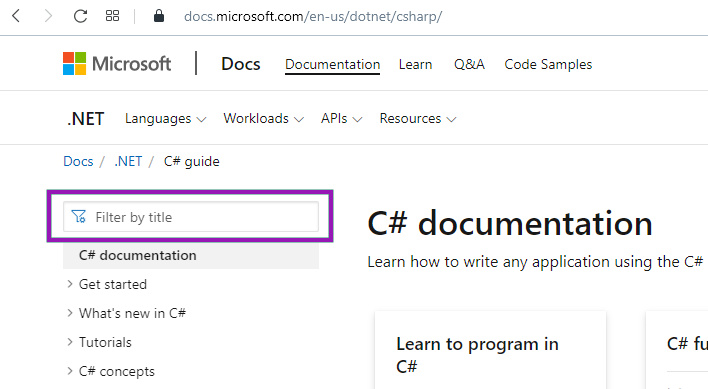Click the address bar URL

click(313, 16)
